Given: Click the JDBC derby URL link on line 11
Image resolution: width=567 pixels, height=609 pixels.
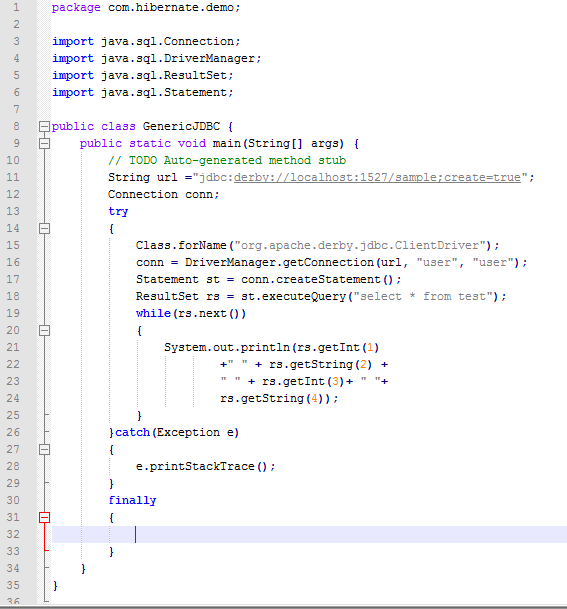Looking at the screenshot, I should [x=377, y=177].
